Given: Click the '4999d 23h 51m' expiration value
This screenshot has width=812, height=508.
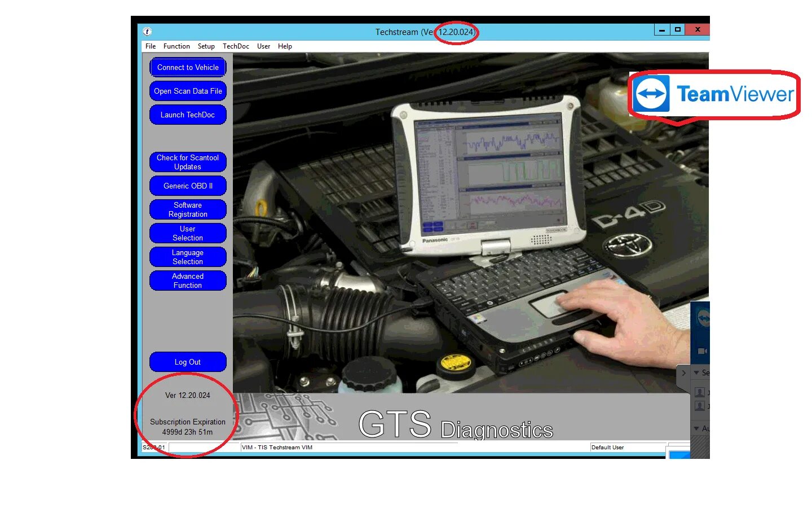Looking at the screenshot, I should [188, 432].
